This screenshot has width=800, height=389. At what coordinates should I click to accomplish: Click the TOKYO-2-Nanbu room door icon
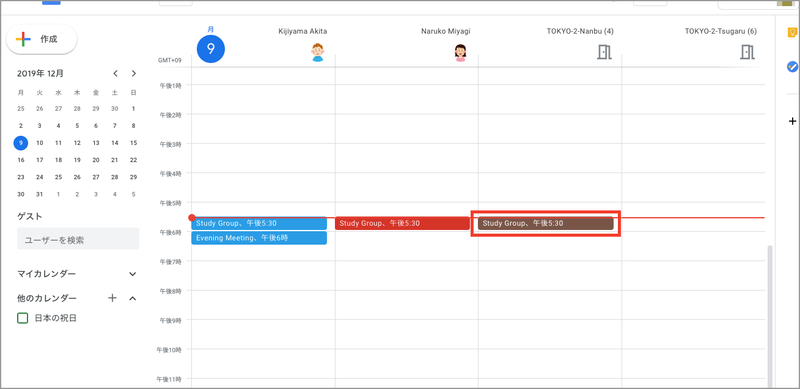point(604,52)
